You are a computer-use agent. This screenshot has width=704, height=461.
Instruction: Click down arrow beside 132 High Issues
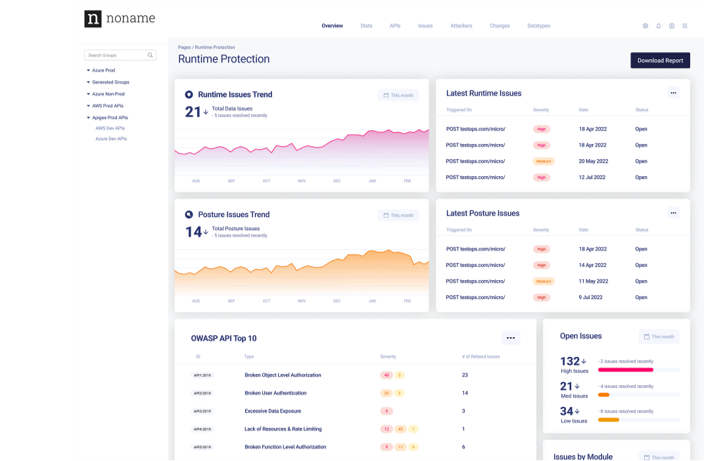(584, 361)
